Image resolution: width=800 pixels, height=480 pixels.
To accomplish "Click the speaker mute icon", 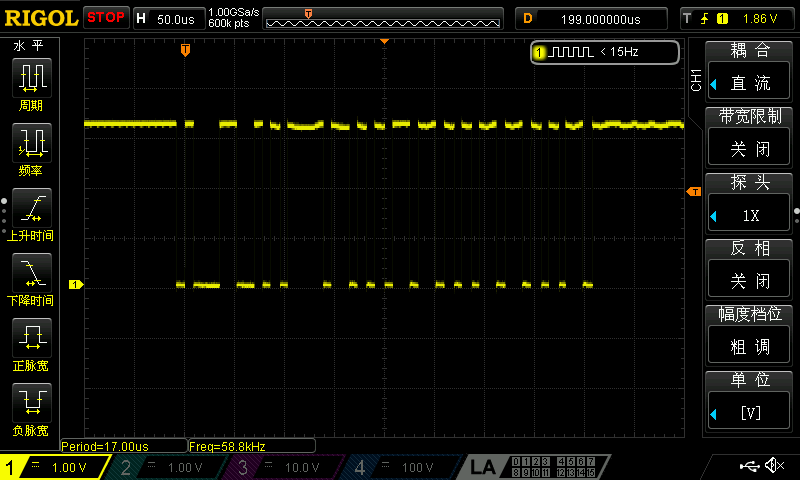I will point(773,466).
